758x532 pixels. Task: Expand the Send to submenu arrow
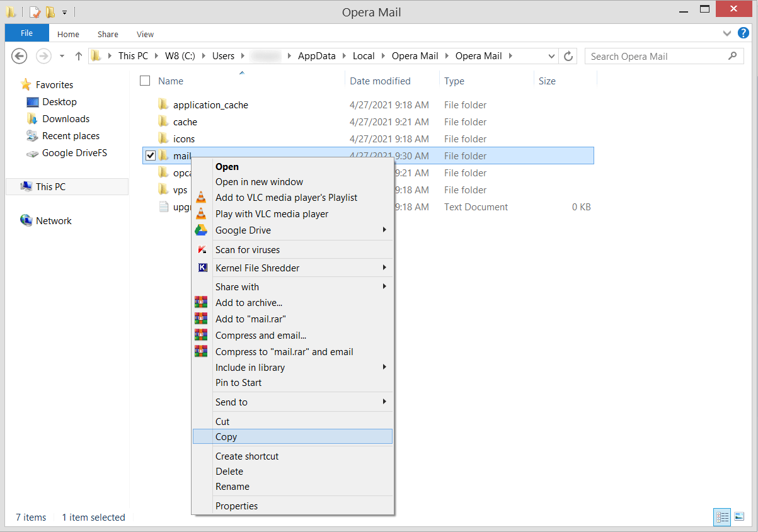point(384,402)
